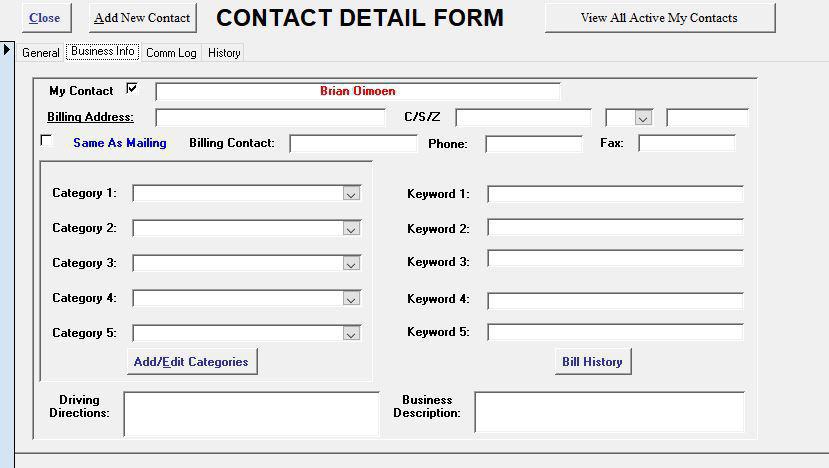Click the Driving Directions text box
Image resolution: width=829 pixels, height=468 pixels.
(251, 413)
